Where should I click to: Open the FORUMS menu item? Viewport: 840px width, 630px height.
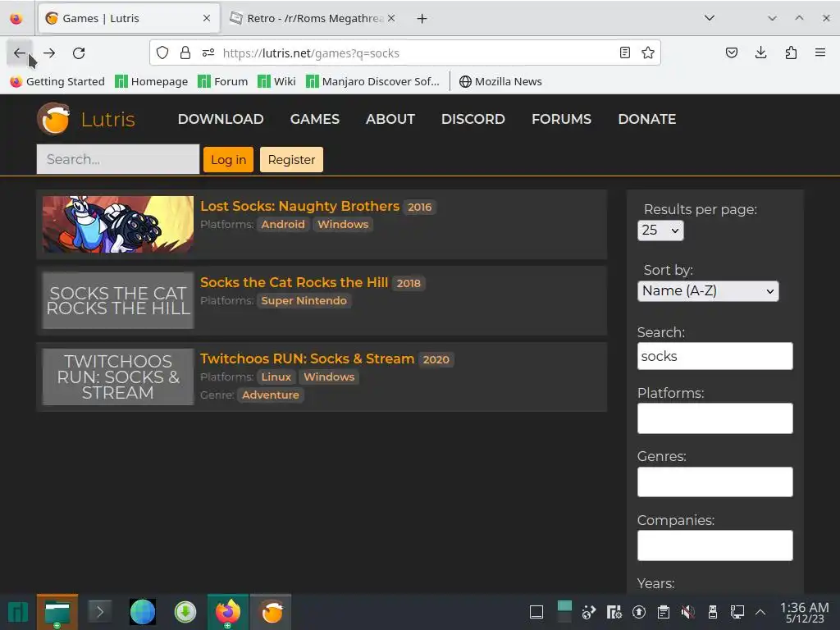click(x=561, y=119)
